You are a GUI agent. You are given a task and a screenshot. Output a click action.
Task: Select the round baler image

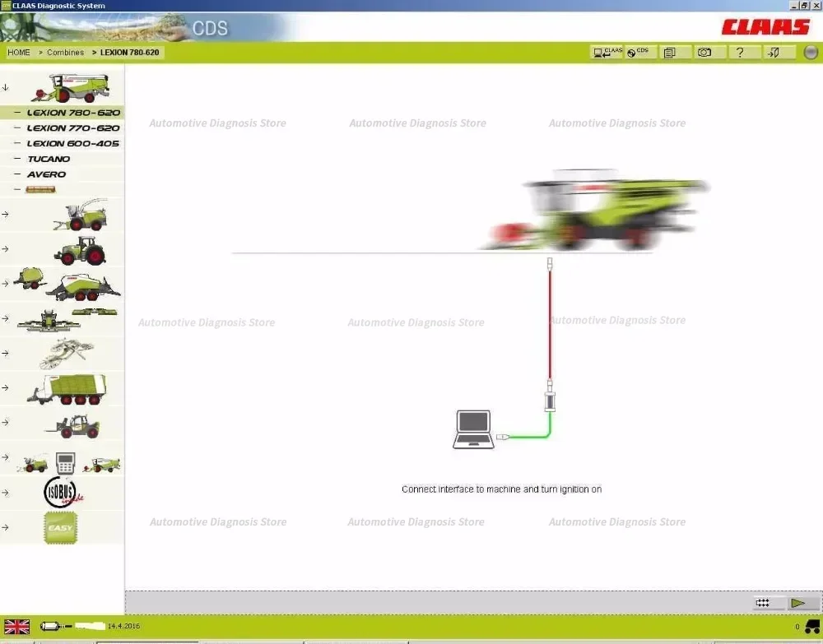click(28, 278)
